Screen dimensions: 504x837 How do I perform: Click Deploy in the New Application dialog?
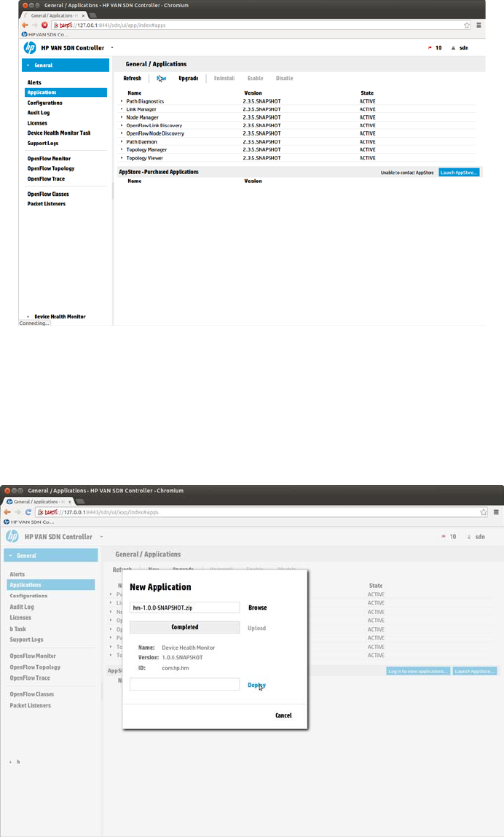point(257,685)
